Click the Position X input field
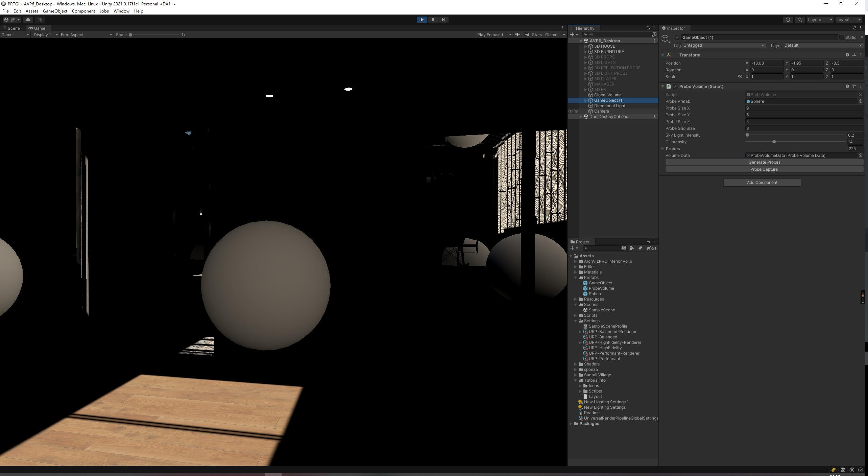The image size is (868, 476). [767, 63]
